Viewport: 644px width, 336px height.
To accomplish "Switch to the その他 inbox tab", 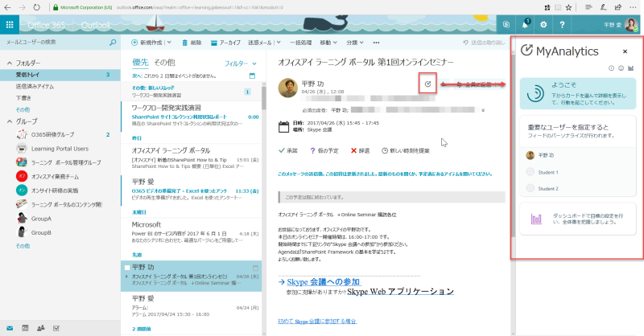I will [164, 63].
